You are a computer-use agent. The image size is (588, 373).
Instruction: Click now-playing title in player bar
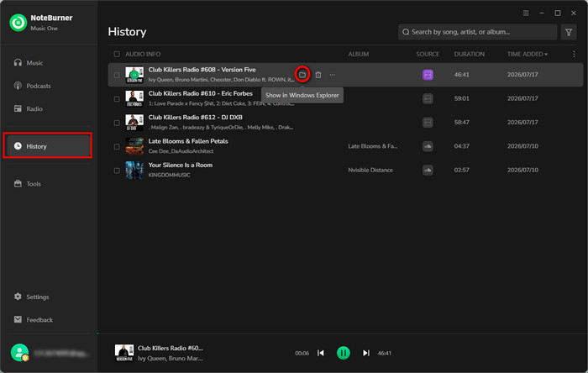[171, 348]
